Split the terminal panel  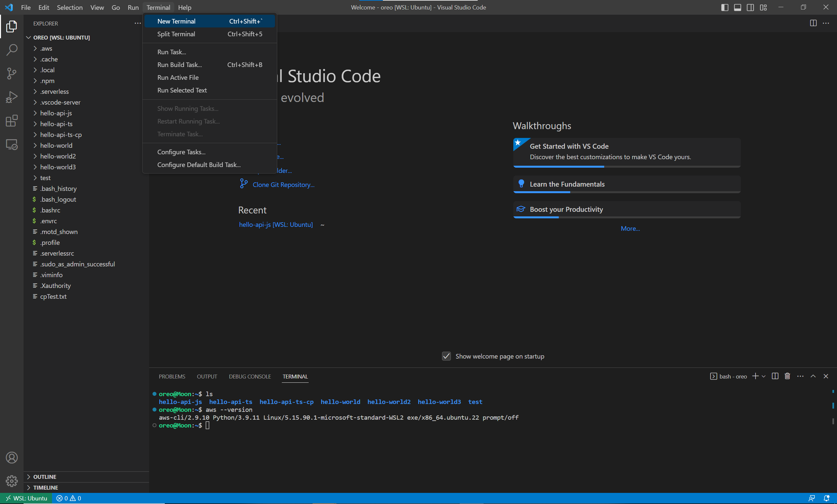pyautogui.click(x=775, y=376)
